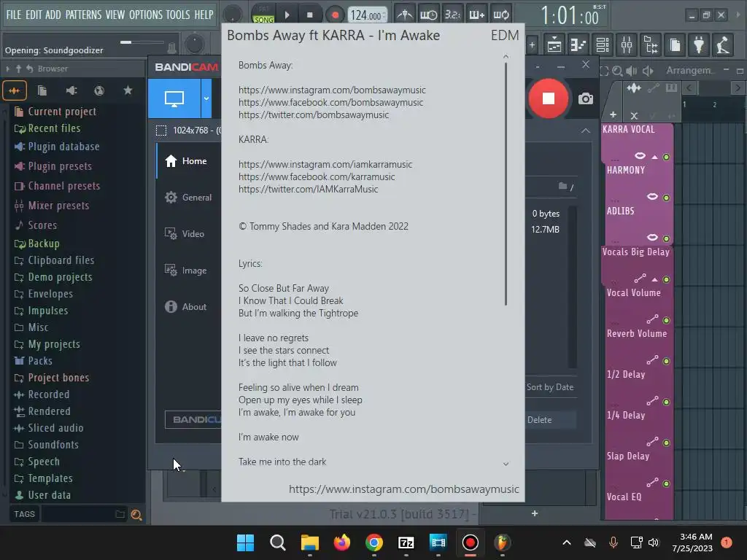Mute the 1/2 Delay track
Viewport: 747px width, 560px height.
pyautogui.click(x=667, y=402)
